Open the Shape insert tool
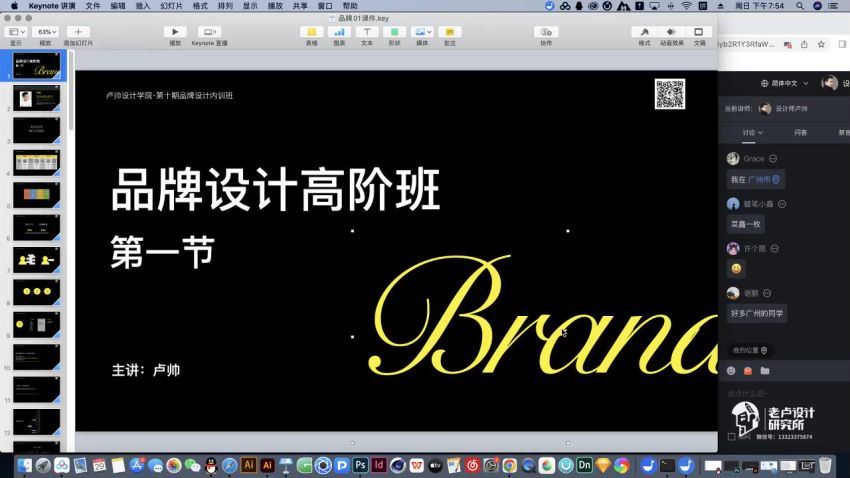Viewport: 850px width, 478px height. 394,32
